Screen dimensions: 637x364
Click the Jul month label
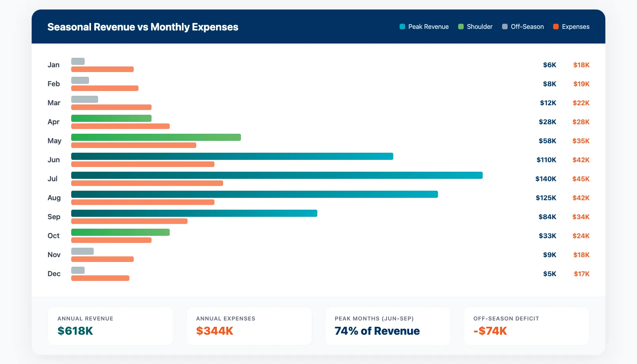click(x=53, y=179)
